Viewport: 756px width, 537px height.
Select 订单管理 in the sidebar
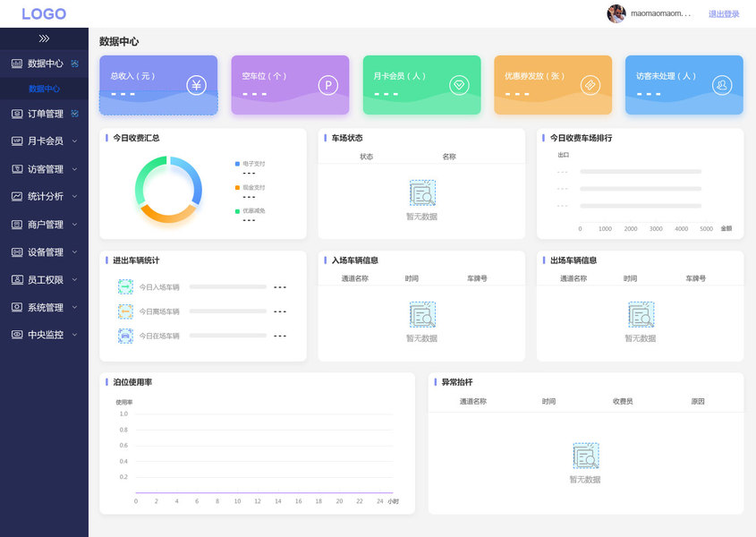(x=44, y=114)
